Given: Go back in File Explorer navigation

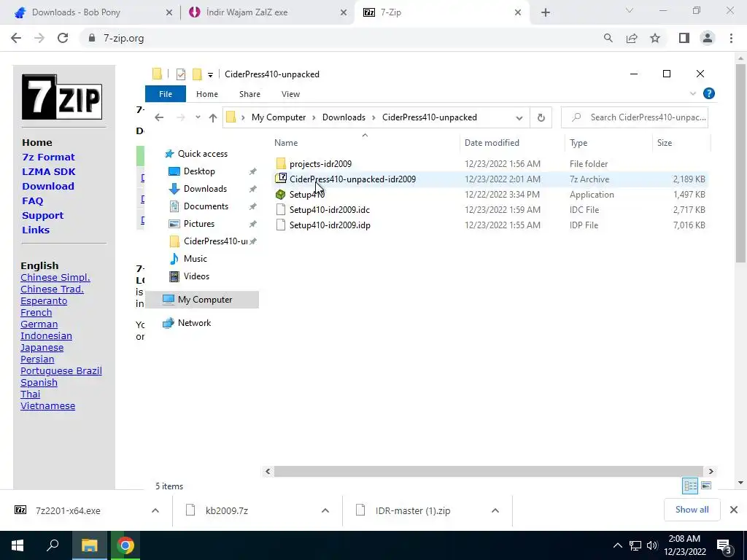Looking at the screenshot, I should (159, 117).
